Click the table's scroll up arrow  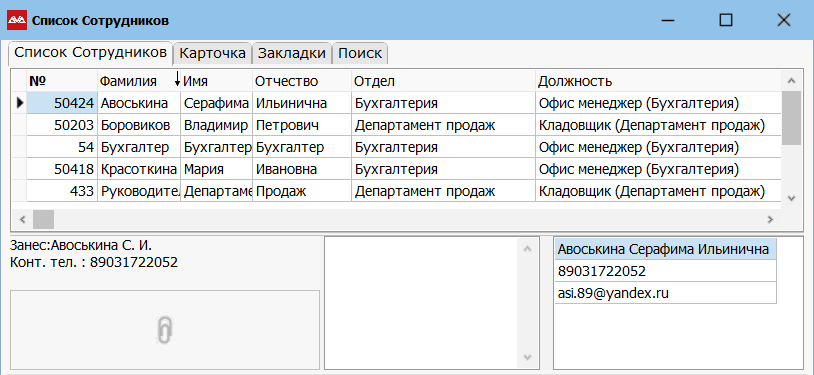791,81
